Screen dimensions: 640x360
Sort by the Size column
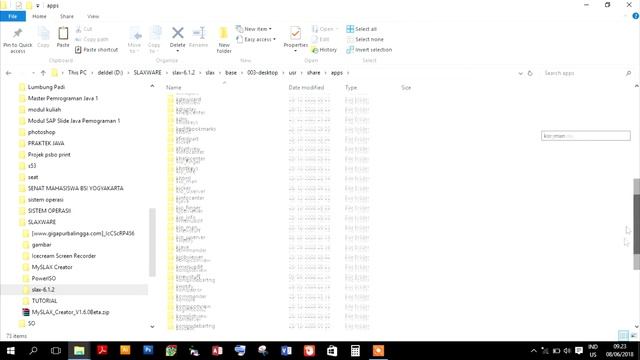pos(406,87)
